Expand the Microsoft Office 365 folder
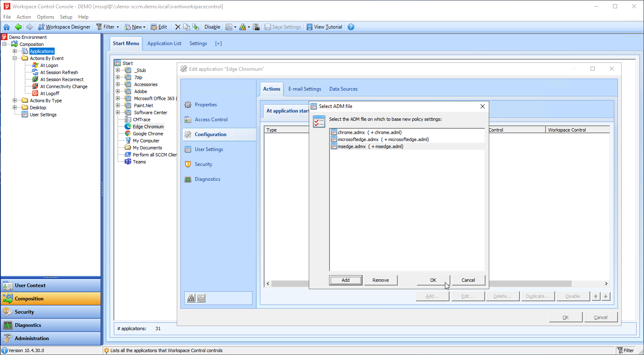 click(x=118, y=98)
